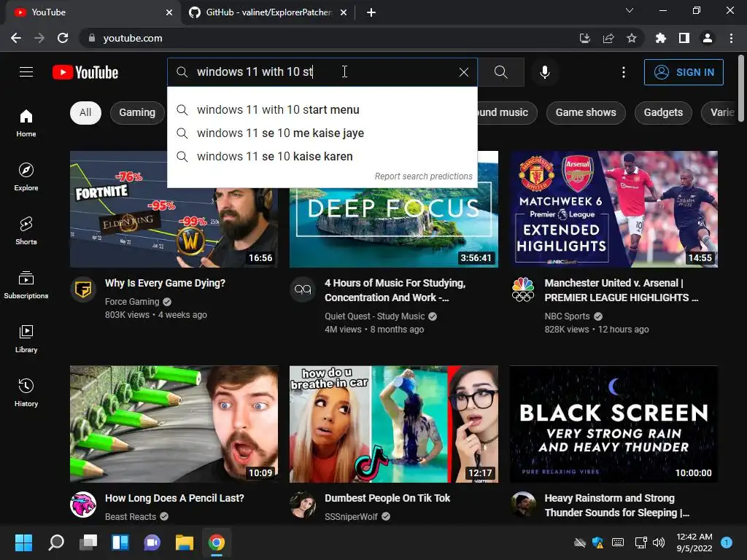Click Force Gaming channel avatar

[x=83, y=289]
